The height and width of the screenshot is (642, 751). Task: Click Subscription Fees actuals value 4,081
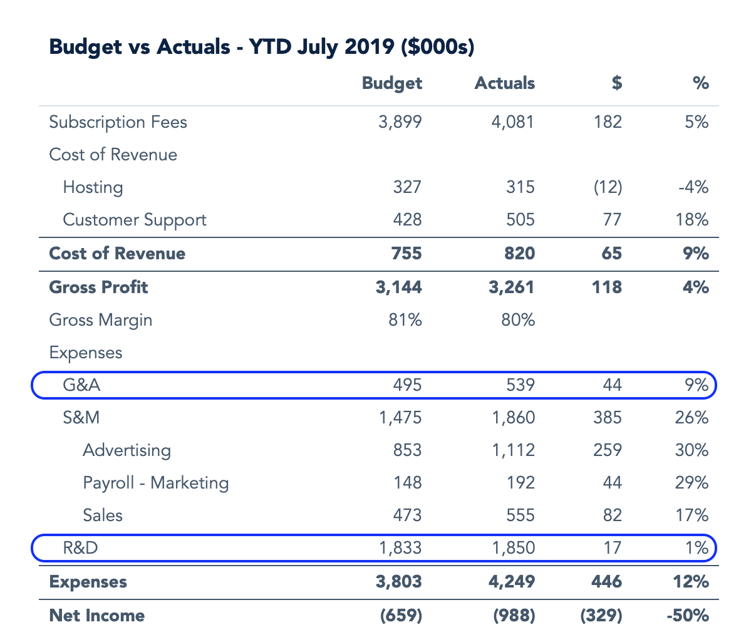[513, 122]
